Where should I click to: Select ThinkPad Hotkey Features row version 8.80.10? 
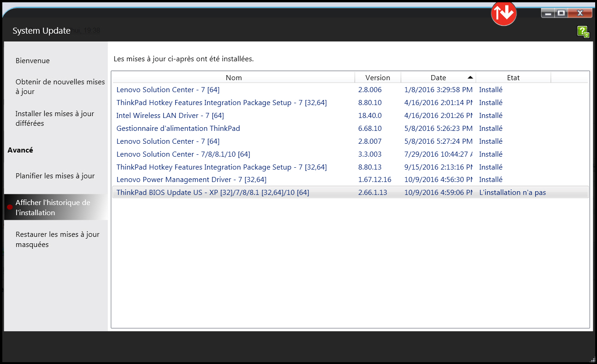pyautogui.click(x=350, y=103)
